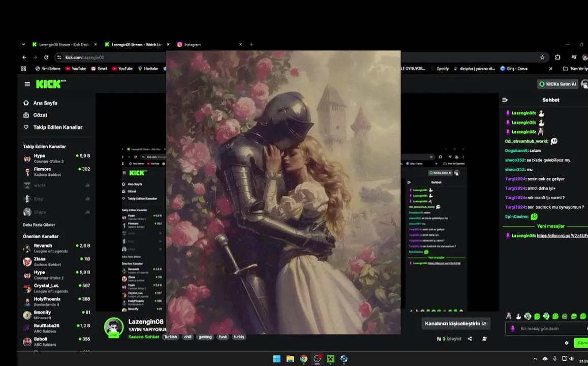Click Lazengin08 streamer avatar
Image resolution: width=588 pixels, height=366 pixels.
[114, 327]
